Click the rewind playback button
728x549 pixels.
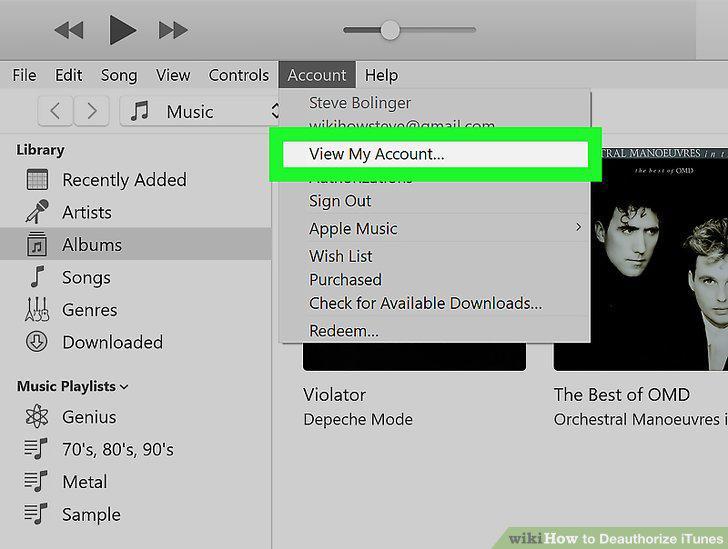pos(69,30)
